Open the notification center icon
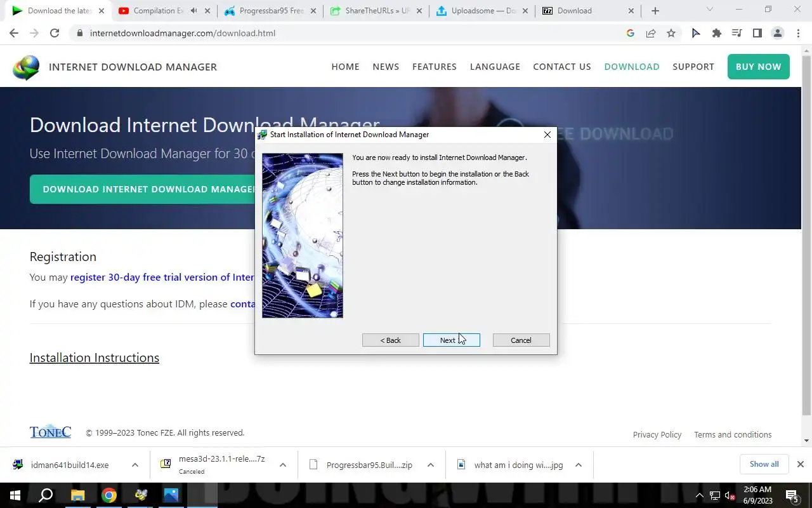The height and width of the screenshot is (508, 812). coord(792,495)
